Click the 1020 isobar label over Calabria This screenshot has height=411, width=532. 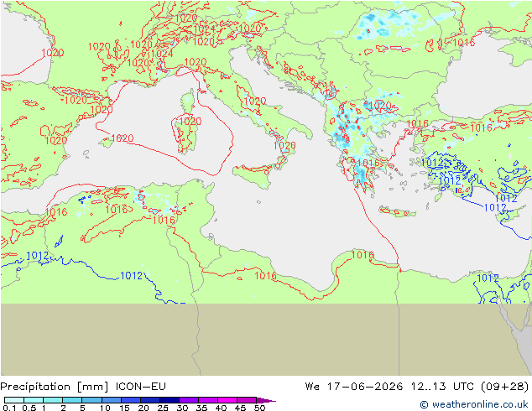tap(284, 146)
